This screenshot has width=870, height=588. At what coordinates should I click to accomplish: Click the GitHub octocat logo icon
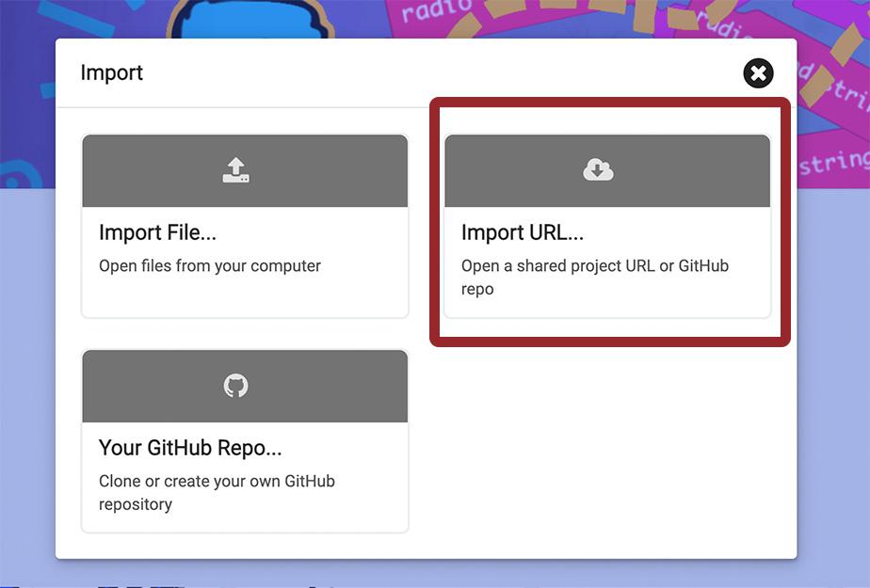pyautogui.click(x=235, y=385)
